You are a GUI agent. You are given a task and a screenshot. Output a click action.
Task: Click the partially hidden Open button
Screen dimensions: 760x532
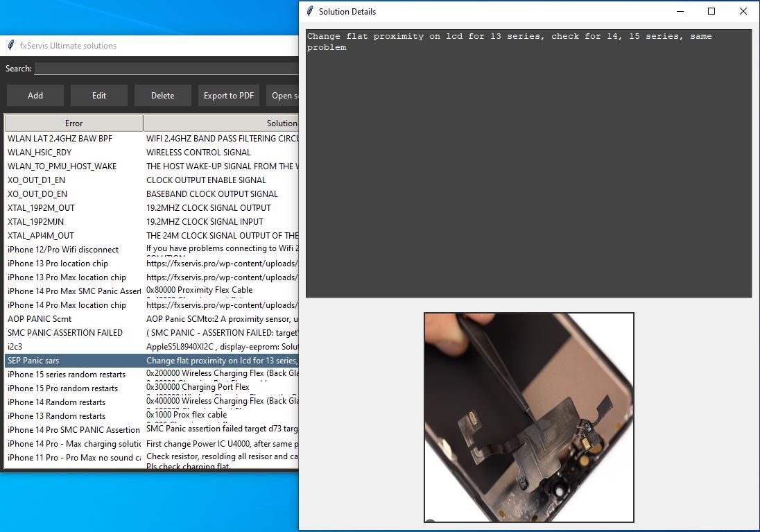[x=283, y=96]
